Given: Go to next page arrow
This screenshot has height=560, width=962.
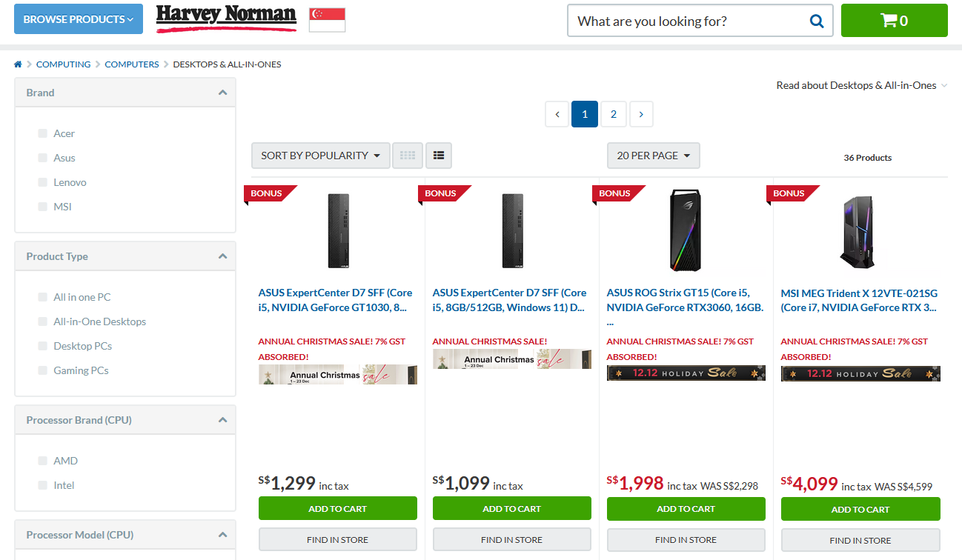Looking at the screenshot, I should tap(641, 114).
